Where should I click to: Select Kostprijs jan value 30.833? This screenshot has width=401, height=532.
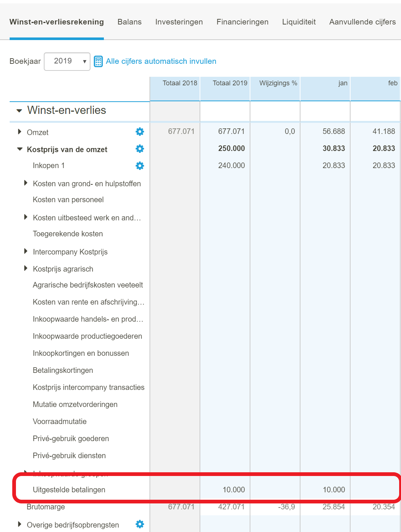(334, 148)
